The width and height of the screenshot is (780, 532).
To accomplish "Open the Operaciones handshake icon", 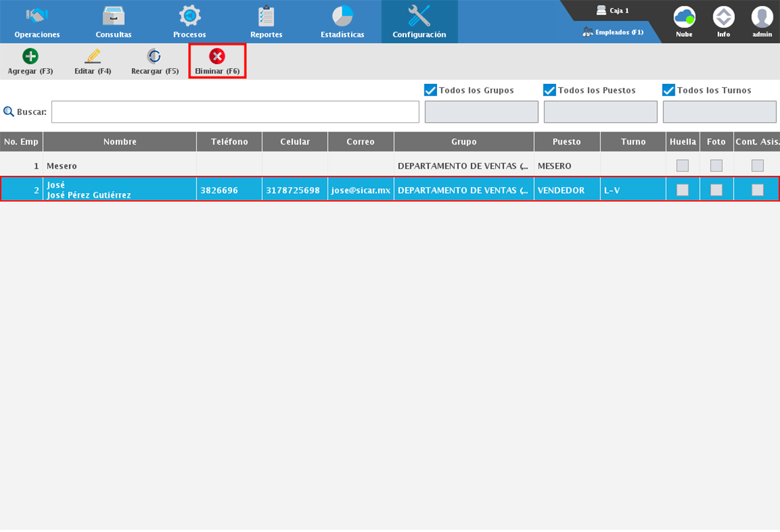I will pyautogui.click(x=37, y=16).
